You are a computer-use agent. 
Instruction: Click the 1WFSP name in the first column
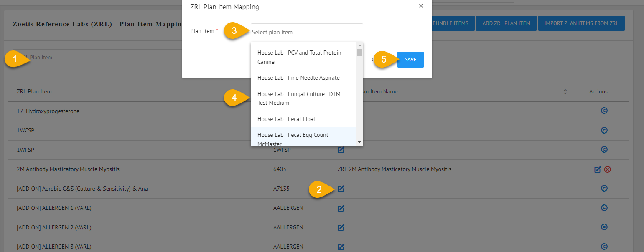(x=25, y=150)
